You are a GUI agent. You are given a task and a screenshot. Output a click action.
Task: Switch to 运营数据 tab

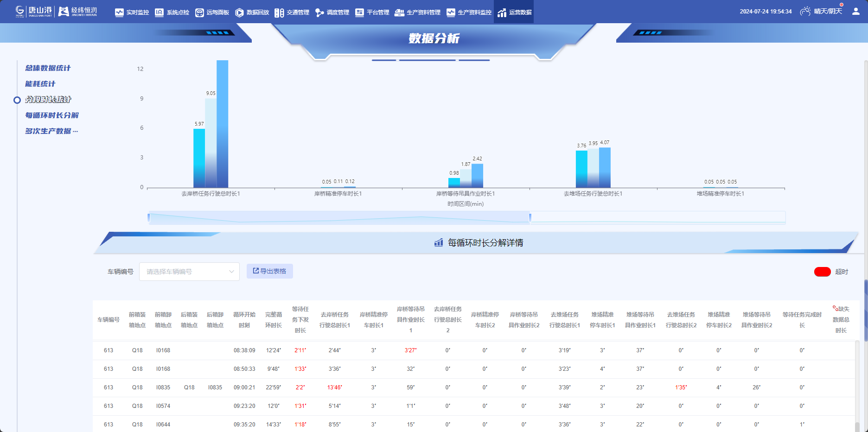[x=514, y=12]
